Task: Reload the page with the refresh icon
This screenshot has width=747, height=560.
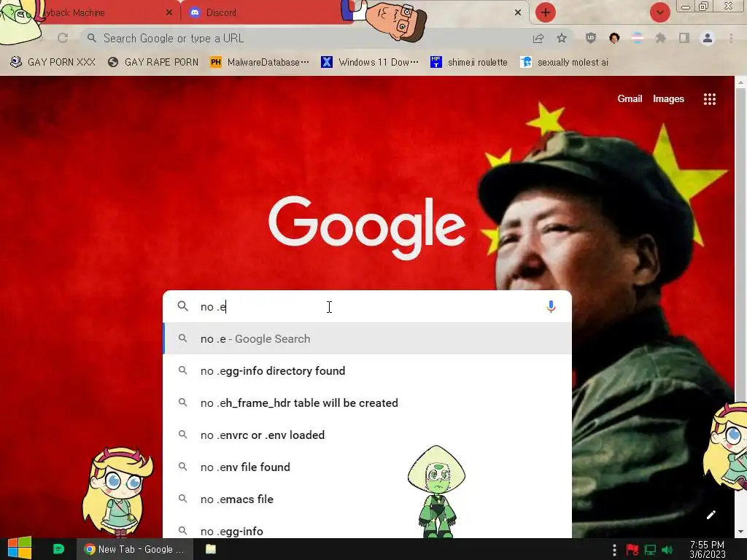Action: coord(63,38)
